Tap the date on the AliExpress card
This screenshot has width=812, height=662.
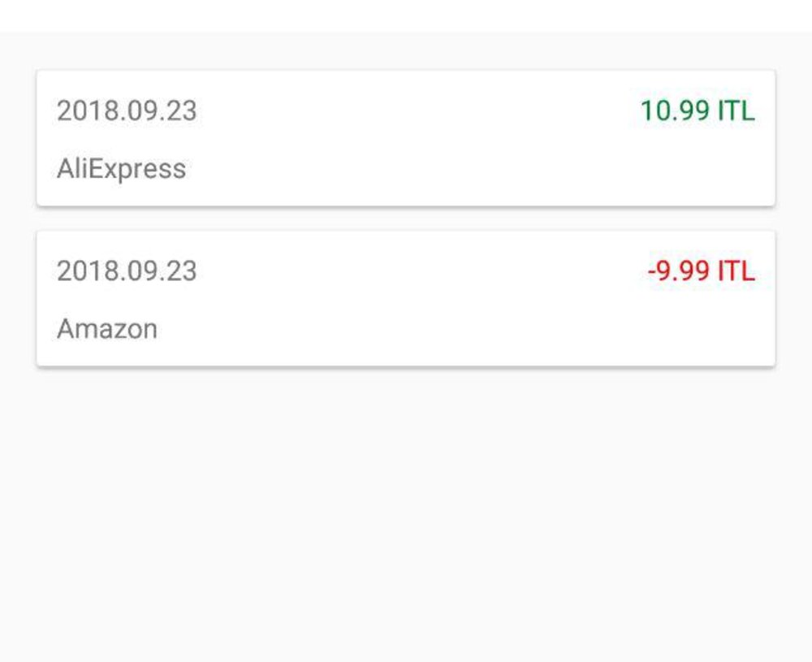127,110
